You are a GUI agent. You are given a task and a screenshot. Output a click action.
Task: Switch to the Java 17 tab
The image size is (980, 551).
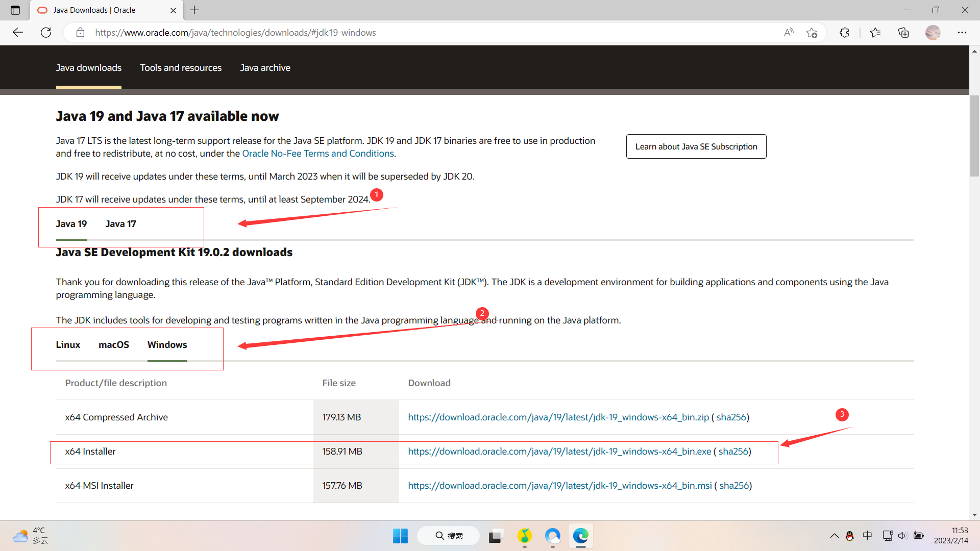120,224
